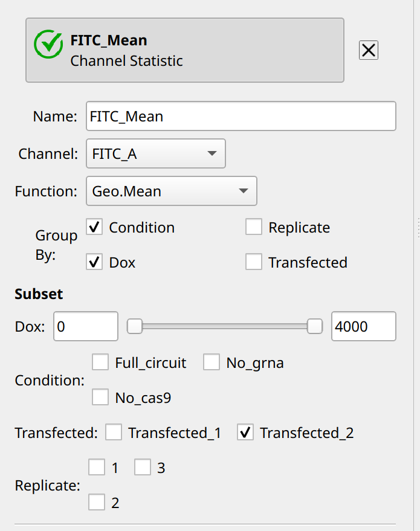Open the Channel dropdown showing FITC_A
This screenshot has width=420, height=531.
pyautogui.click(x=156, y=153)
